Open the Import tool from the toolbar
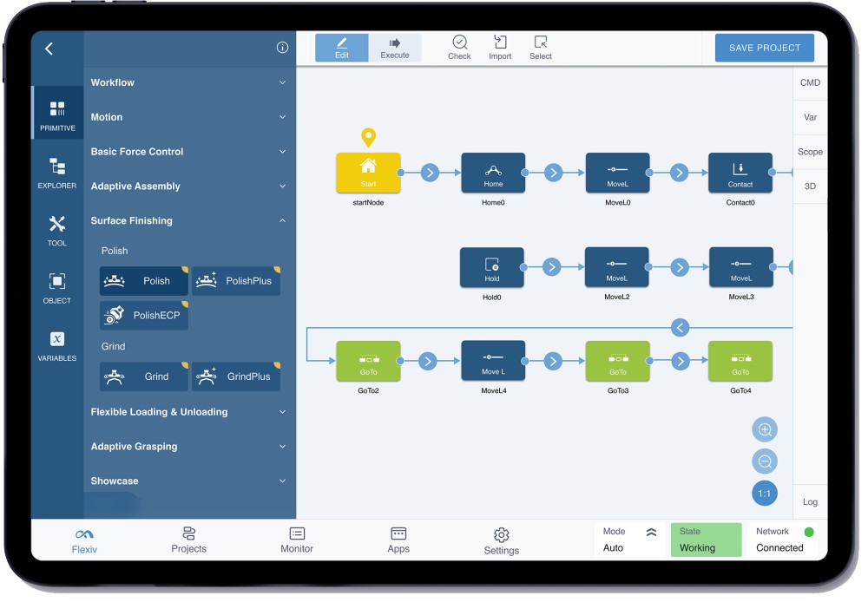Screen dimensions: 868x602 pos(500,47)
